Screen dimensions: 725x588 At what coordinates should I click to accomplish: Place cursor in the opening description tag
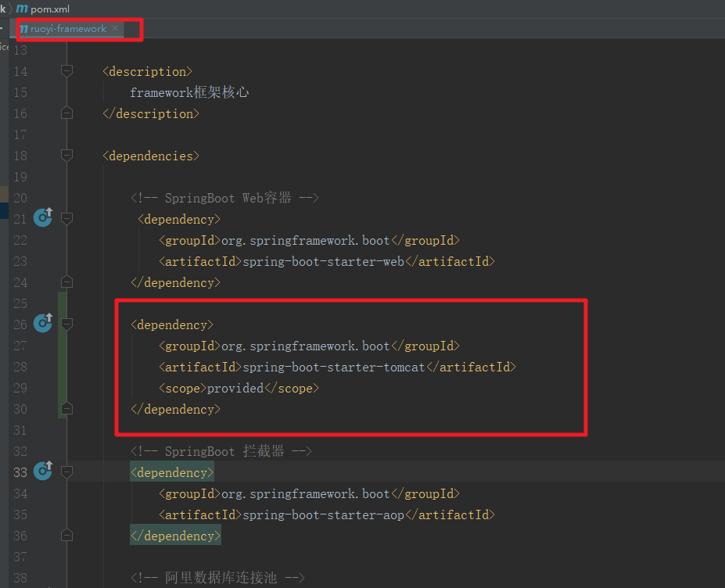click(x=147, y=72)
